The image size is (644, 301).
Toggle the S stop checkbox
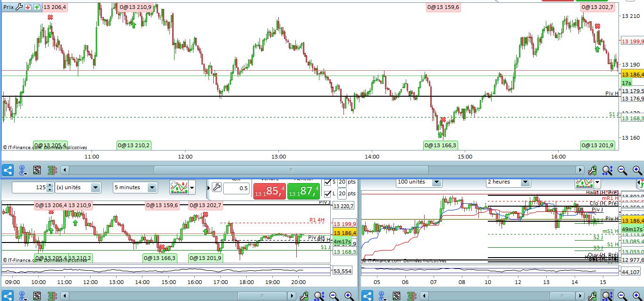[x=328, y=182]
